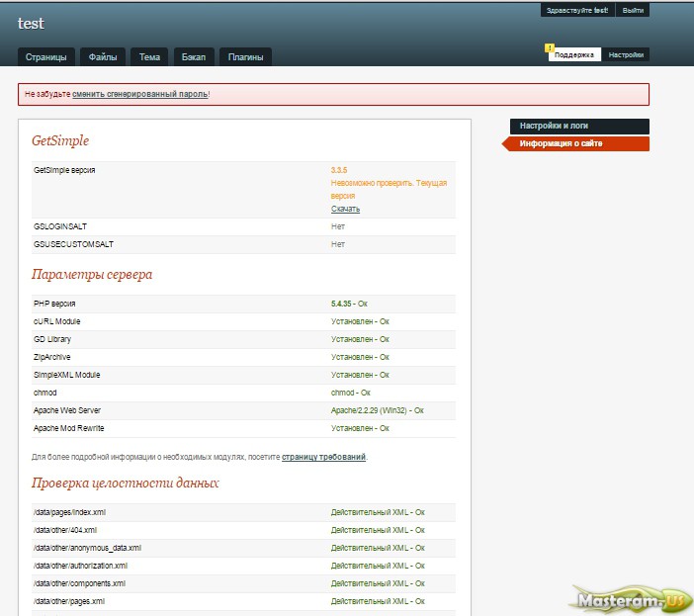
Task: Follow the сменить сгенерированный пароль link
Action: click(140, 94)
